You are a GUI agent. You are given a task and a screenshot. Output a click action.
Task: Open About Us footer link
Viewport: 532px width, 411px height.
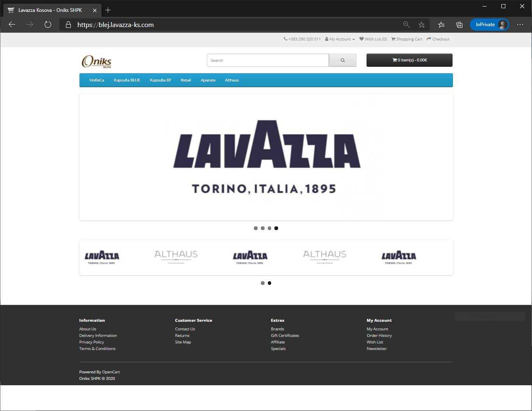(88, 329)
